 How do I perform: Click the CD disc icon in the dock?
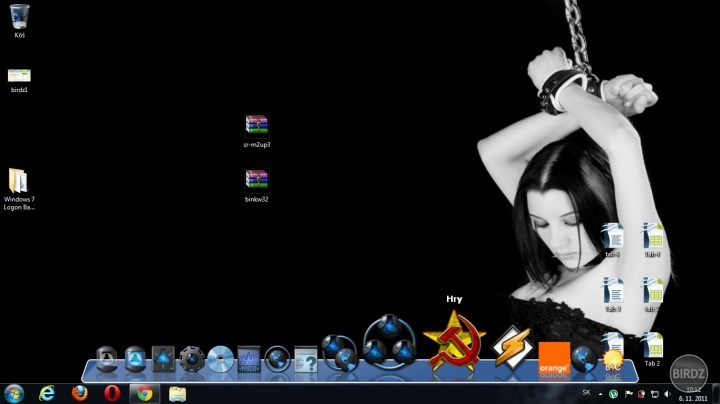point(220,359)
